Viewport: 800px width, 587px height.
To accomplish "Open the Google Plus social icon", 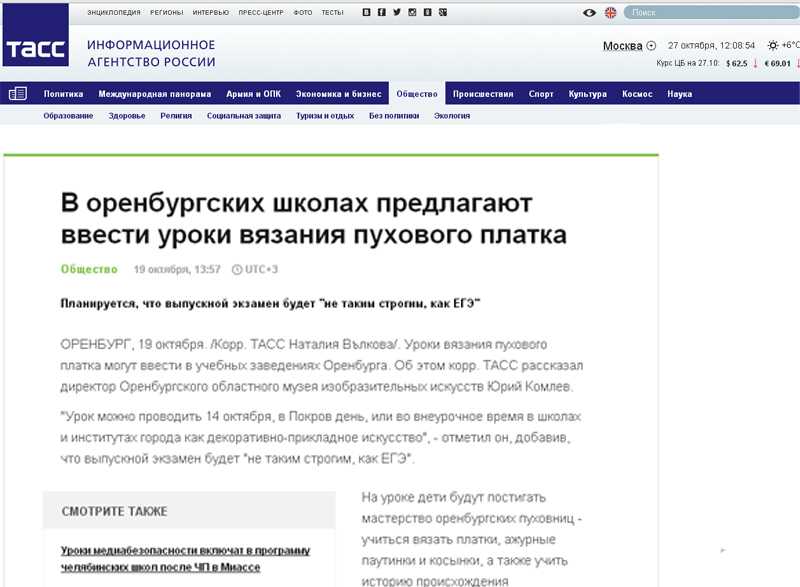I will coord(443,12).
